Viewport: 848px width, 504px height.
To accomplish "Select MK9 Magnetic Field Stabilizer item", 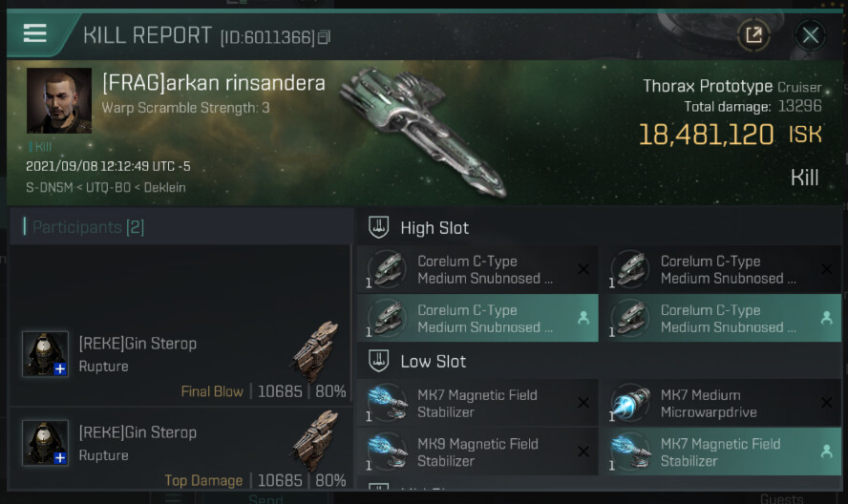I will pyautogui.click(x=478, y=452).
